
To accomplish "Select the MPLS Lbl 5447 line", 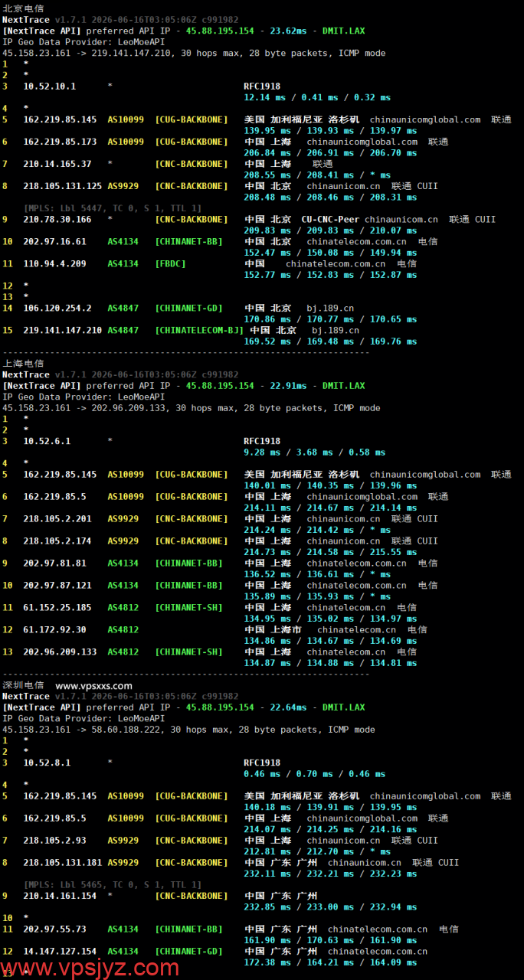I will (113, 208).
